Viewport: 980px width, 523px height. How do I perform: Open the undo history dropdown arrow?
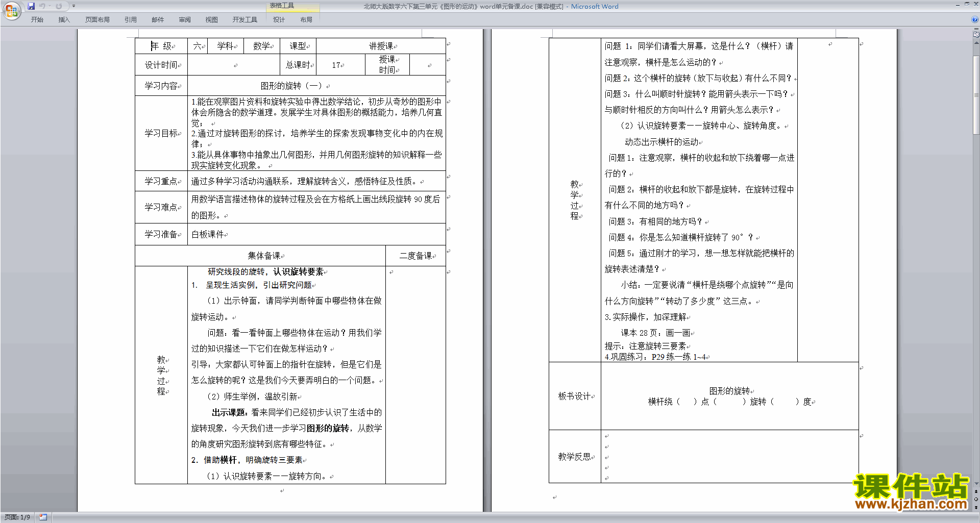(50, 6)
